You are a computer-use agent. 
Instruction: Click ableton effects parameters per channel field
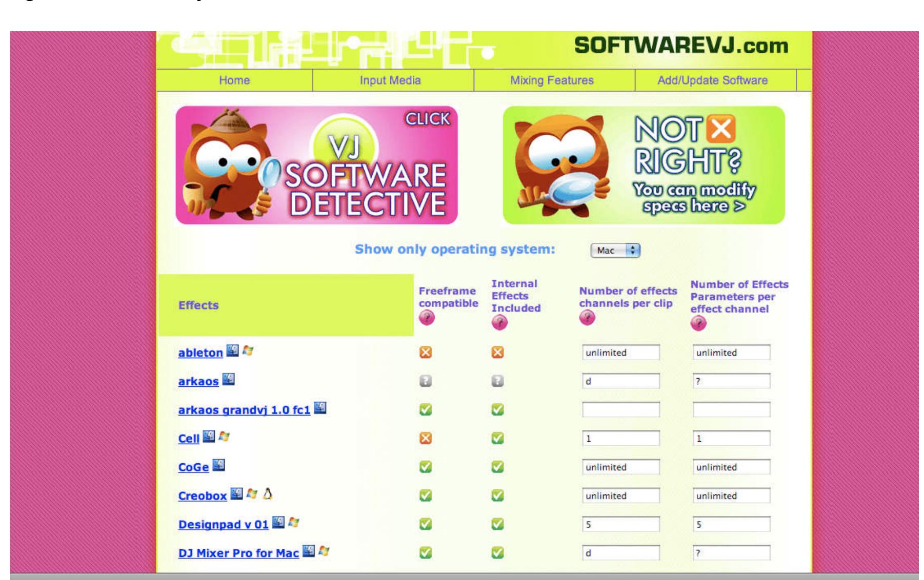[x=731, y=353]
